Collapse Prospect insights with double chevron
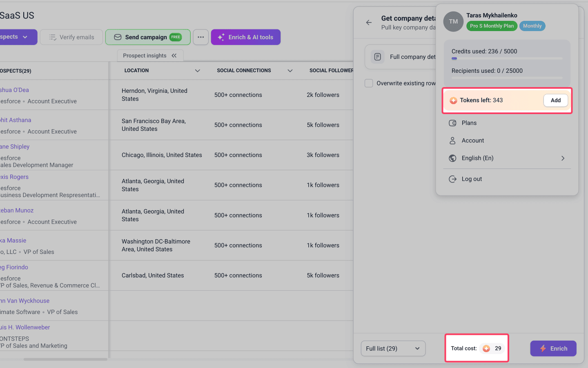The height and width of the screenshot is (368, 588). tap(174, 56)
